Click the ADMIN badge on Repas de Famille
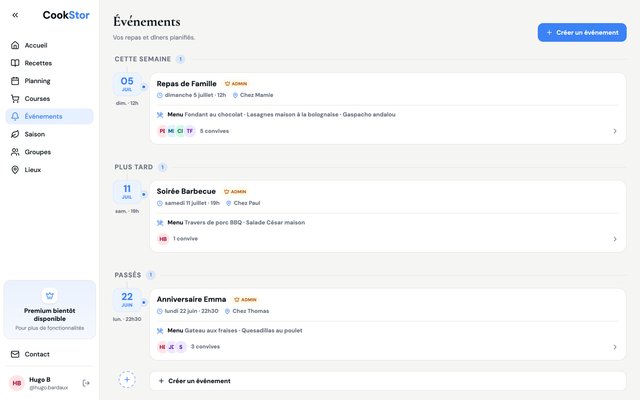 coord(236,84)
